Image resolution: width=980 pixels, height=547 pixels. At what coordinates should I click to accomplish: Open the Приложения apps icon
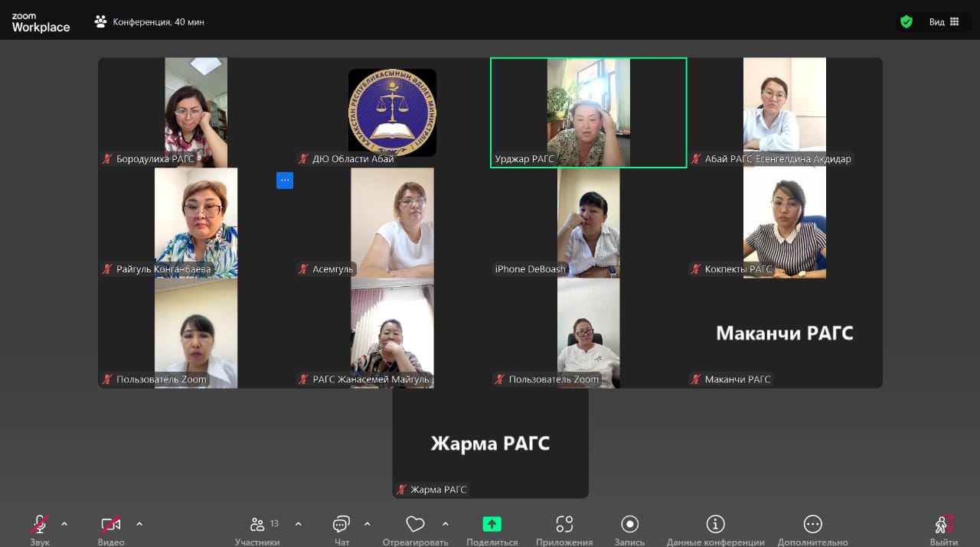tap(564, 525)
